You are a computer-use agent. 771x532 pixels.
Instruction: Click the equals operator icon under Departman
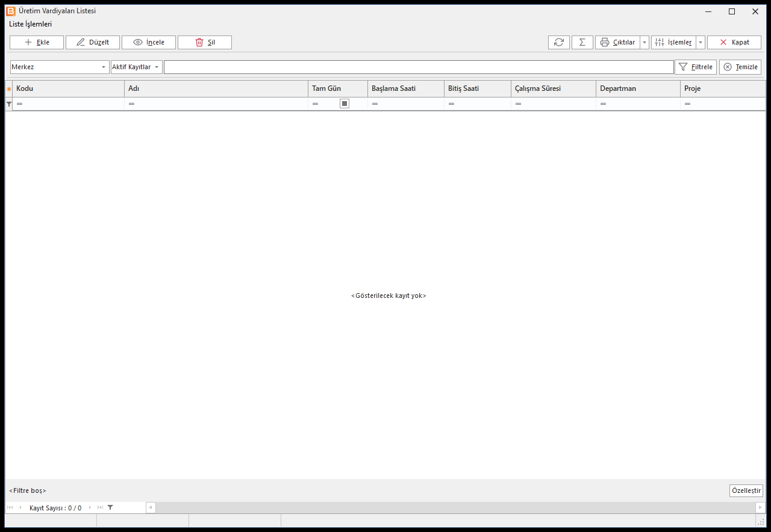(603, 104)
